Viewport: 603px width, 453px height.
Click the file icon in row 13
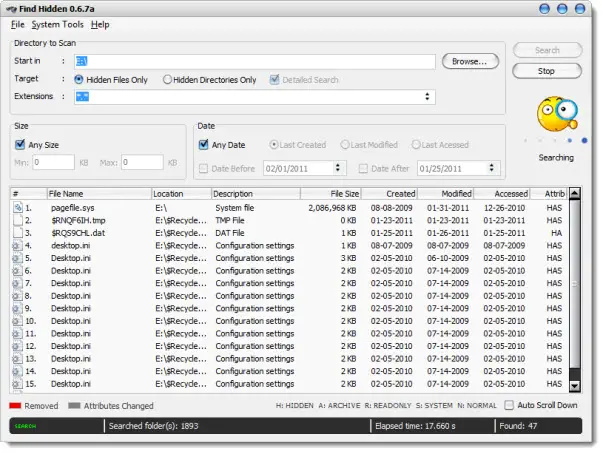[x=17, y=359]
